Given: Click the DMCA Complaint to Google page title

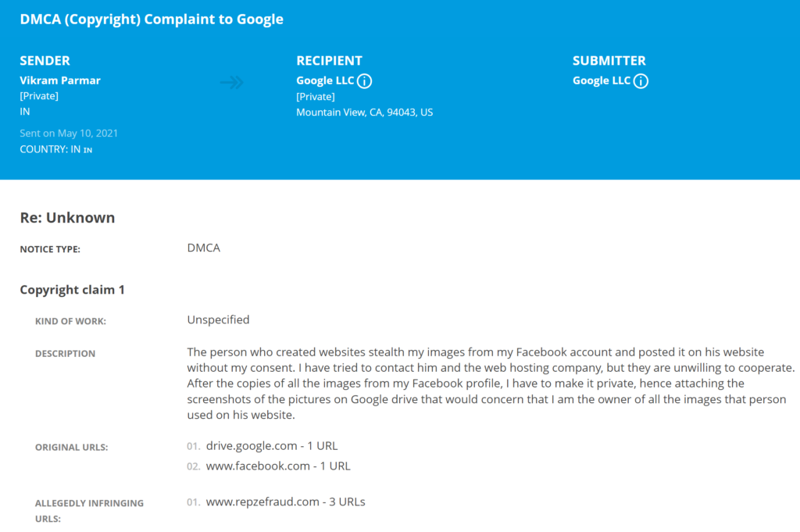Looking at the screenshot, I should pyautogui.click(x=152, y=20).
